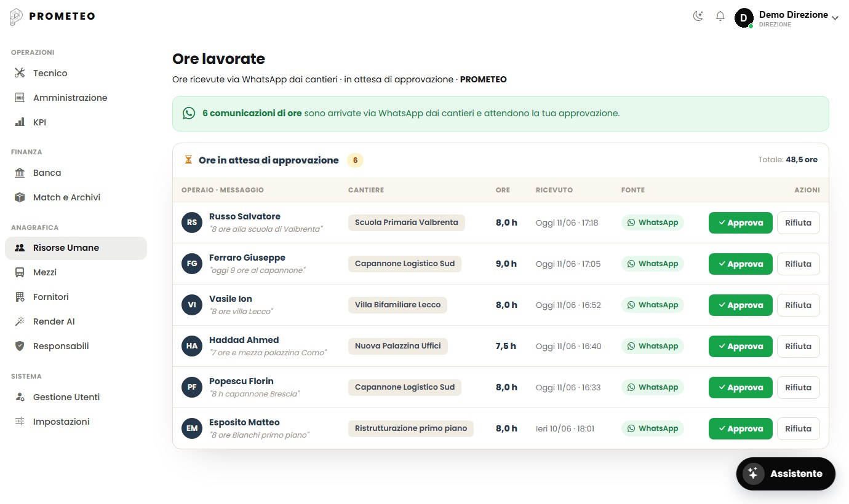Viewport: 849px width, 504px height.
Task: Click the Prometeo logo icon
Action: click(x=17, y=17)
